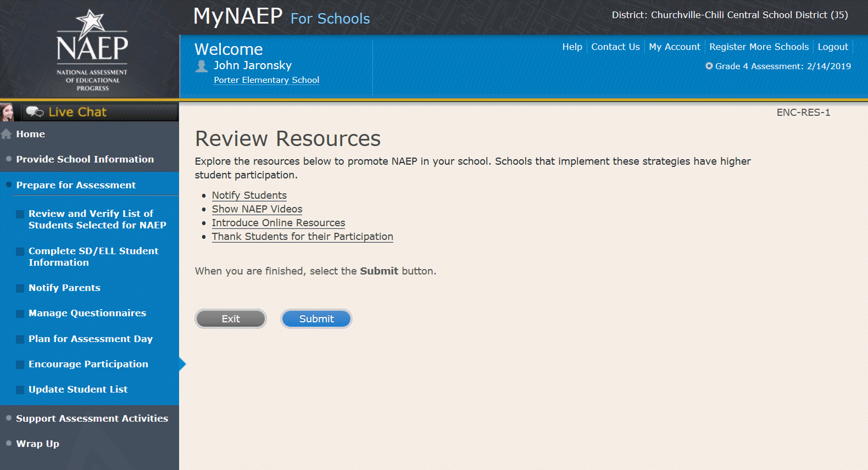Open the Notify Students link
The height and width of the screenshot is (470, 868).
tap(249, 195)
